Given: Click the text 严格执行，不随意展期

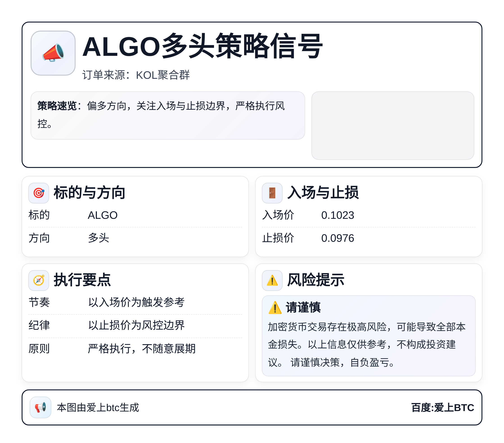Looking at the screenshot, I should click(x=142, y=348).
